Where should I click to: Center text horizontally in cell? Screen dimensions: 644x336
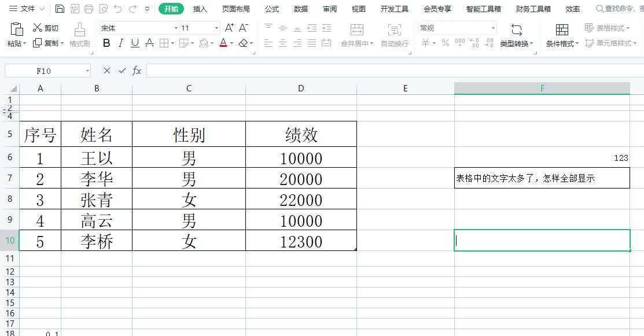283,43
